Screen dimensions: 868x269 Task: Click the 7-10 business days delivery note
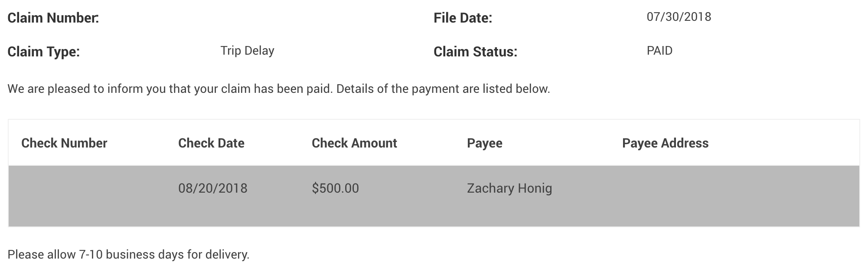point(128,255)
